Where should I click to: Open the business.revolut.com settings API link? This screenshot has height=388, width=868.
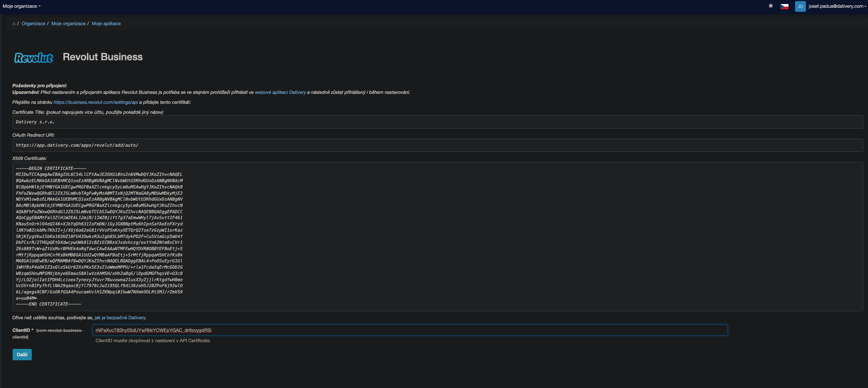tap(96, 102)
